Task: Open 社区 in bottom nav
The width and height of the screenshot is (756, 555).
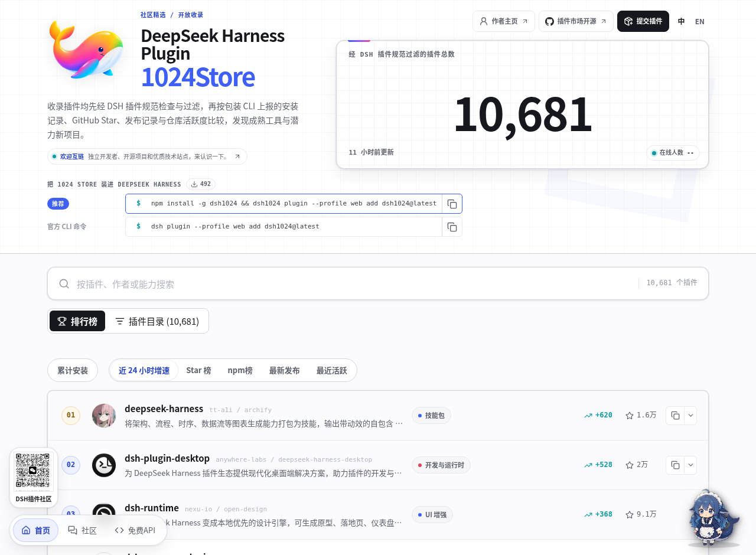Action: 82,530
